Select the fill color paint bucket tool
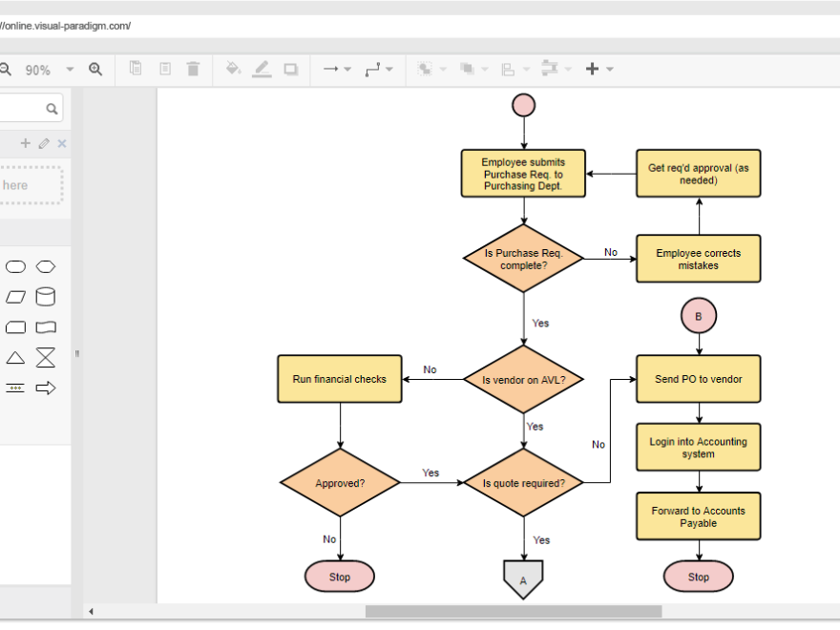 233,69
